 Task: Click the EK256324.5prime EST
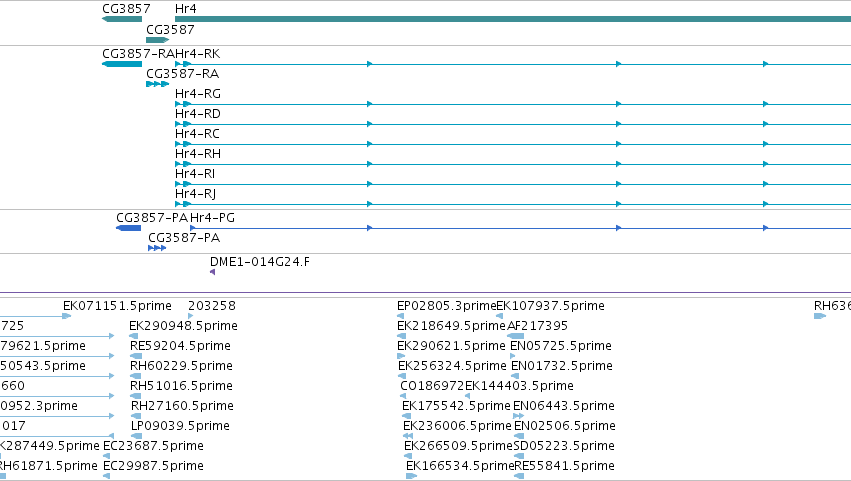[x=402, y=376]
